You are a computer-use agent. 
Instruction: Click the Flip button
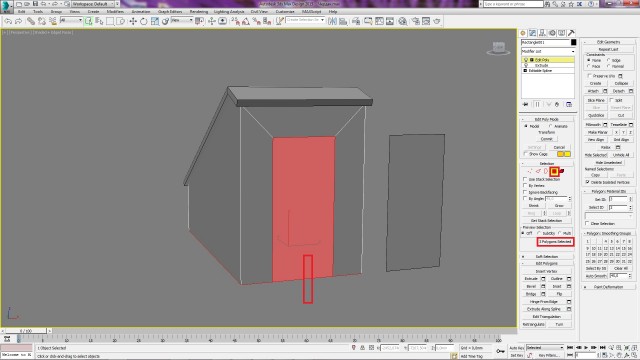(559, 294)
